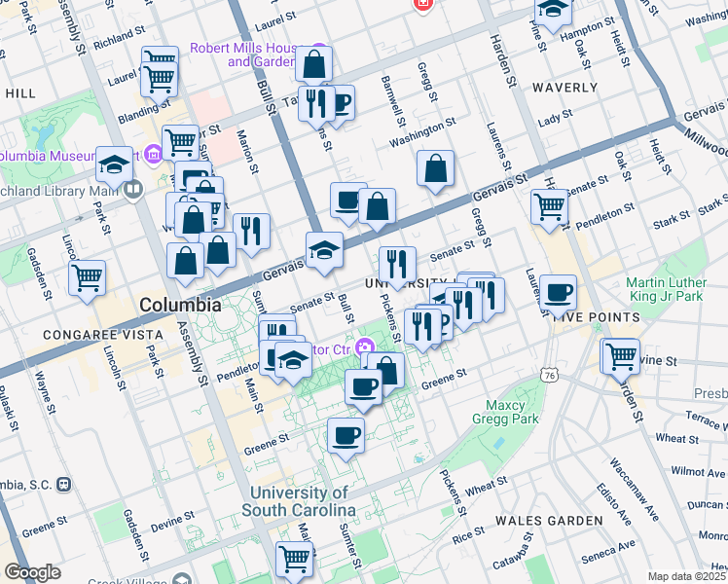Screen dimensions: 728x584
Task: Click the Martin Luther King Jr Park label
Action: pyautogui.click(x=667, y=289)
